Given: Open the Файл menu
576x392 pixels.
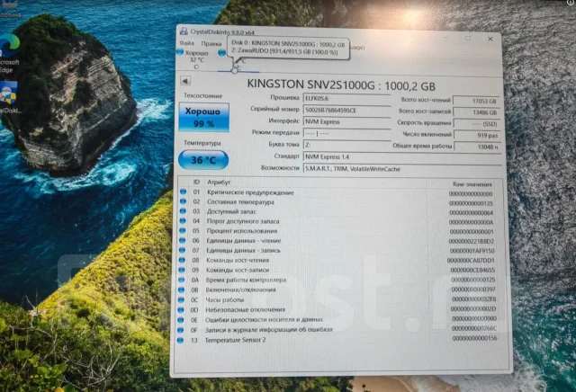Looking at the screenshot, I should click(186, 43).
